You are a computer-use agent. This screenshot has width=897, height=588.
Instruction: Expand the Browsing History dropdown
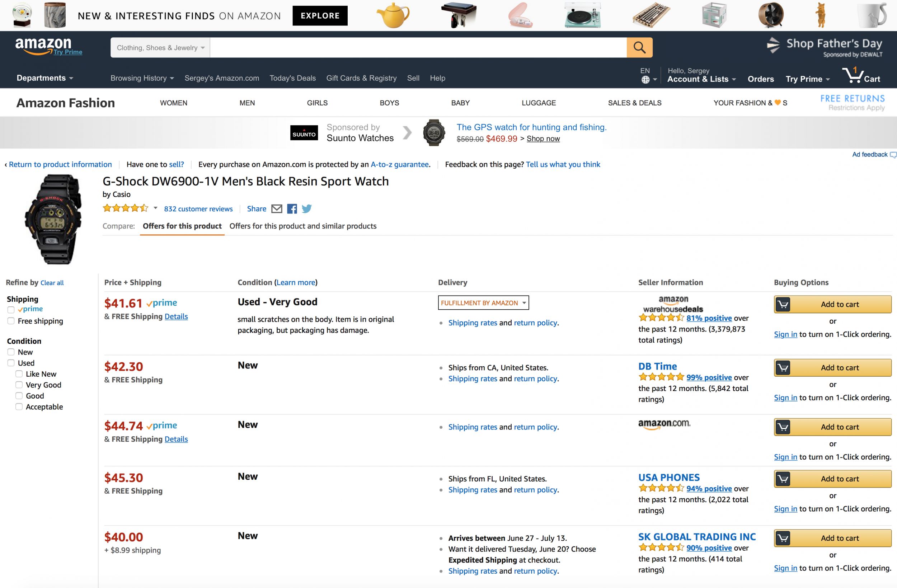tap(142, 78)
